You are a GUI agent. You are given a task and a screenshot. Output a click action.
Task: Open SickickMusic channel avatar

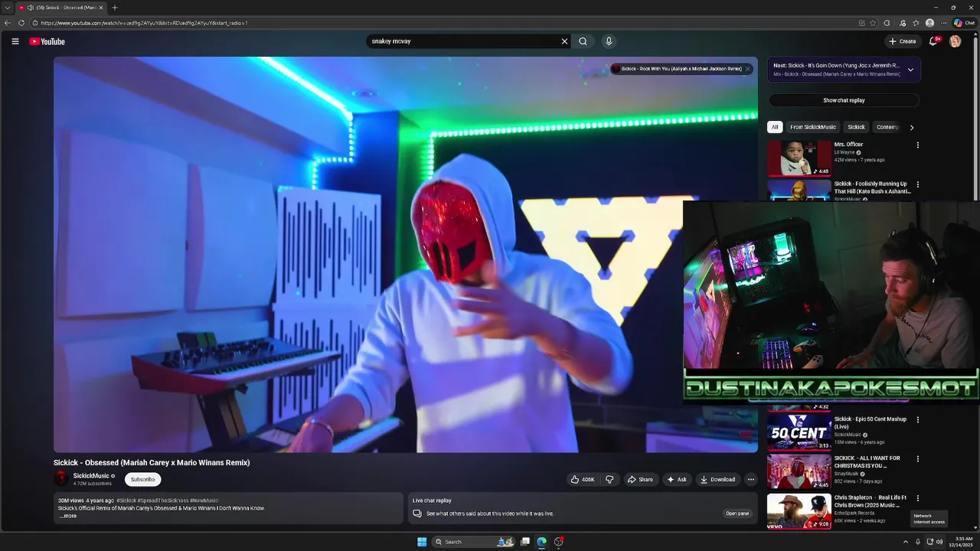(x=61, y=479)
